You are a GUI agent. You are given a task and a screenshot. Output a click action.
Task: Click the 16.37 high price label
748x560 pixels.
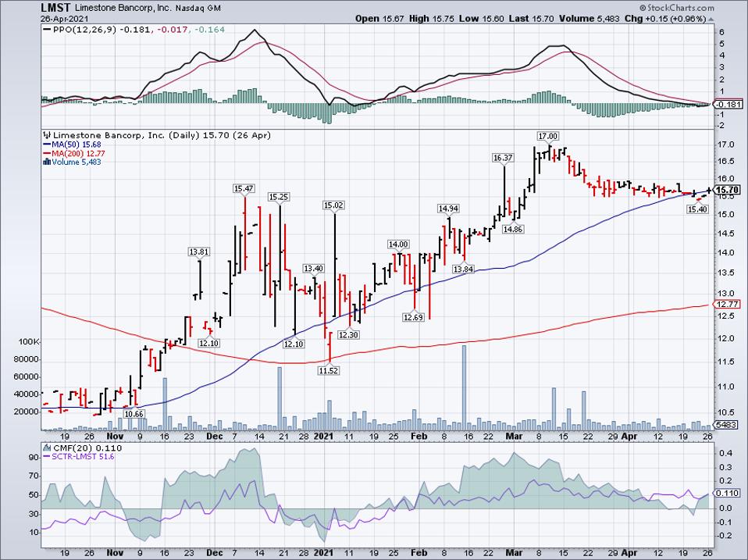tap(503, 158)
